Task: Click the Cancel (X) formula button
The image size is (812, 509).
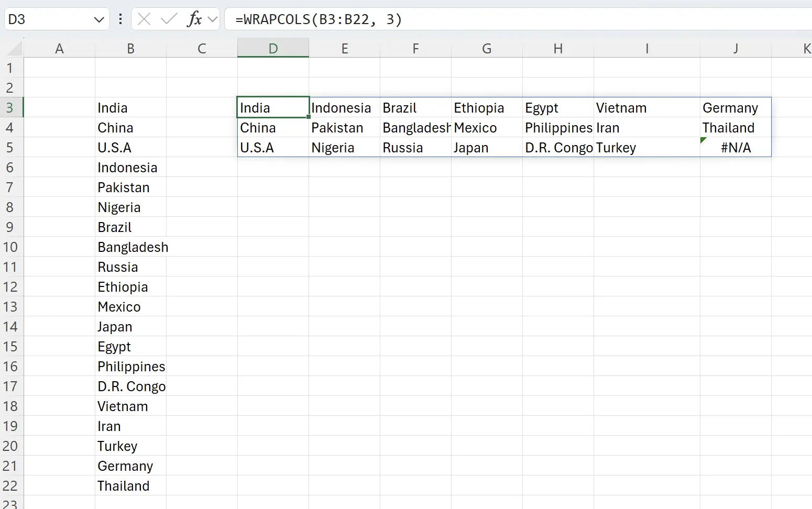Action: (144, 19)
